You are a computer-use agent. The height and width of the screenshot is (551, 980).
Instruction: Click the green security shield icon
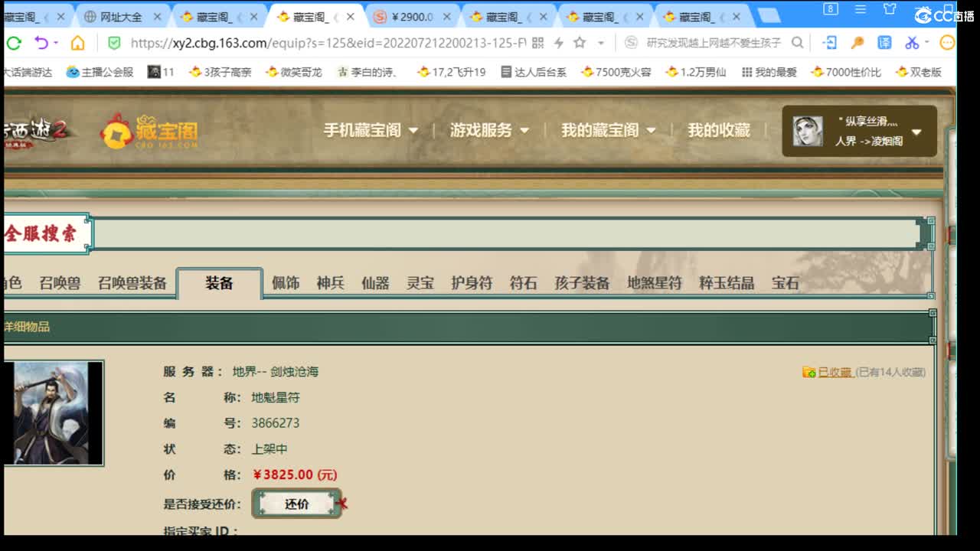(x=114, y=43)
